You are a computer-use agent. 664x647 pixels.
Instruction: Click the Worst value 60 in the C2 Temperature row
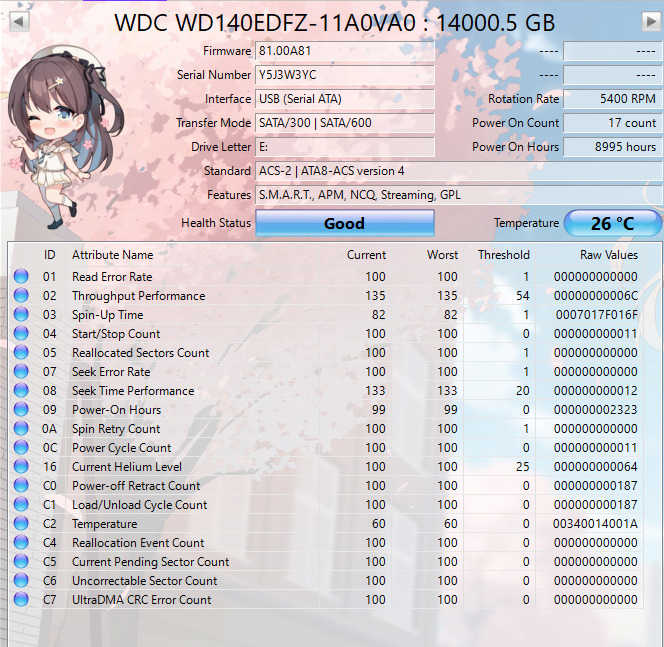(x=451, y=524)
